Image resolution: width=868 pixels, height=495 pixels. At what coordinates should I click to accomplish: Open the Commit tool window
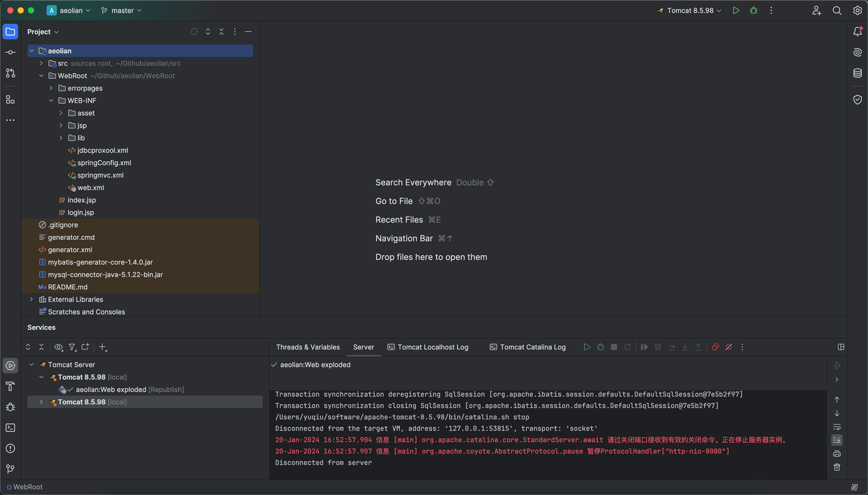(10, 53)
